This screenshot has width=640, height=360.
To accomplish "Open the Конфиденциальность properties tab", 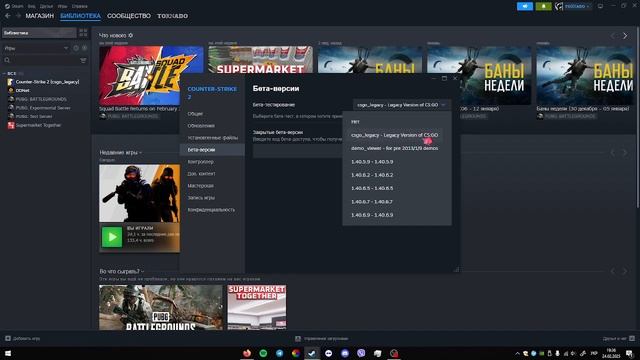I will coord(212,209).
